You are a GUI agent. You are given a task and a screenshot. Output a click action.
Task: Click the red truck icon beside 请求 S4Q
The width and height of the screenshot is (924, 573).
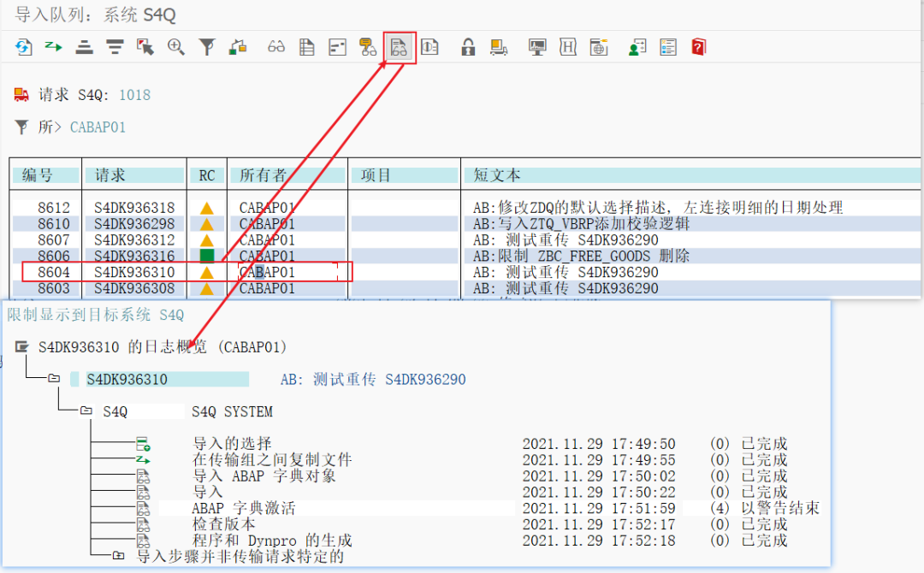21,95
